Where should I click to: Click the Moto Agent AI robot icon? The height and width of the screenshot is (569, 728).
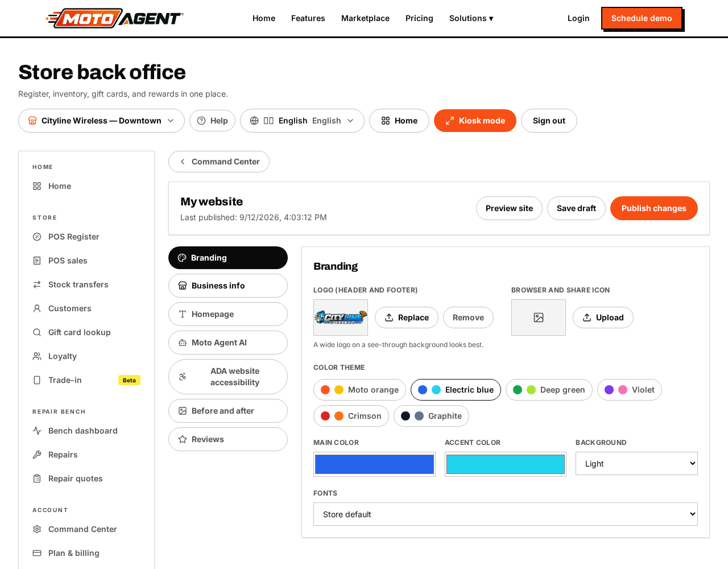[183, 343]
